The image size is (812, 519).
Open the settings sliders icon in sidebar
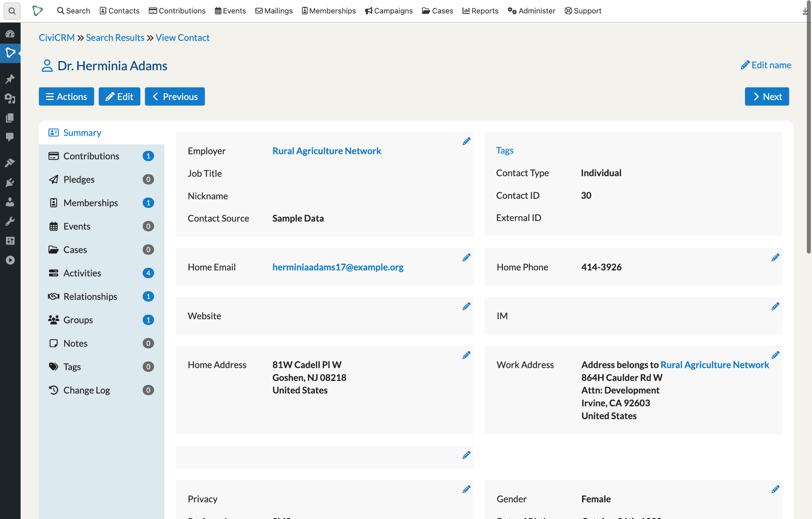10,240
